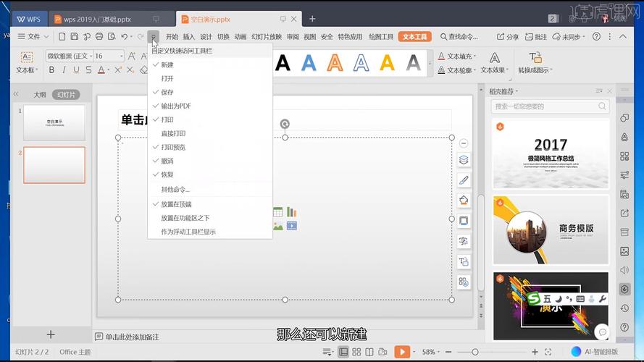Select 作为浮动工具栏显示 menu item
Screen dimensions: 644x362
(210, 232)
